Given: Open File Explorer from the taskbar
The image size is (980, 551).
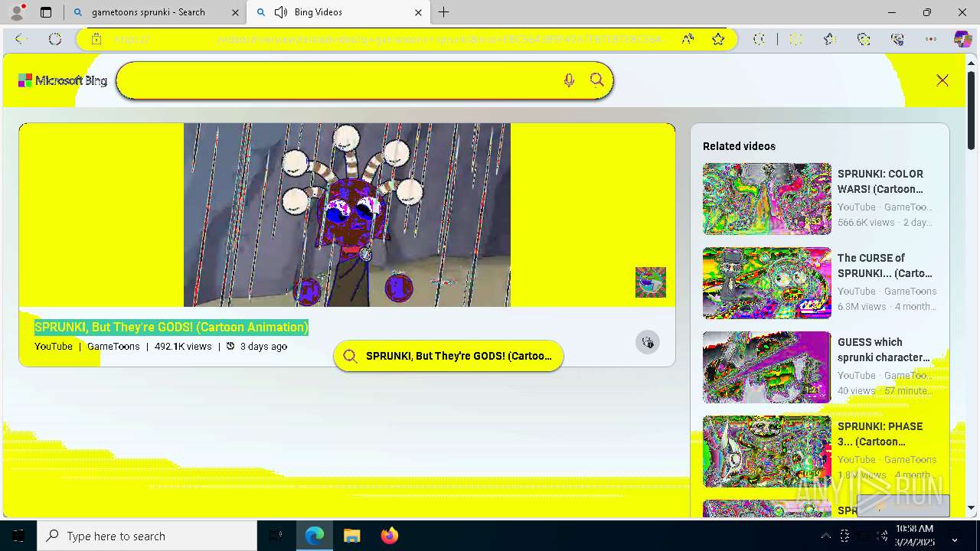Looking at the screenshot, I should [351, 536].
